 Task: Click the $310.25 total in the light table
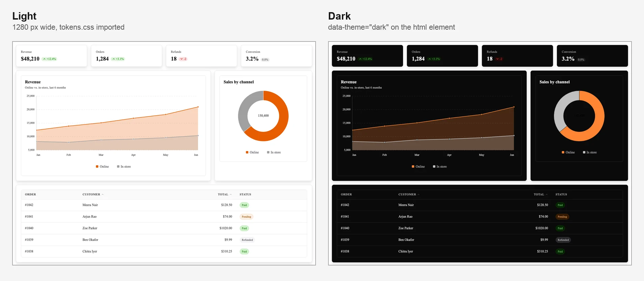(226, 252)
